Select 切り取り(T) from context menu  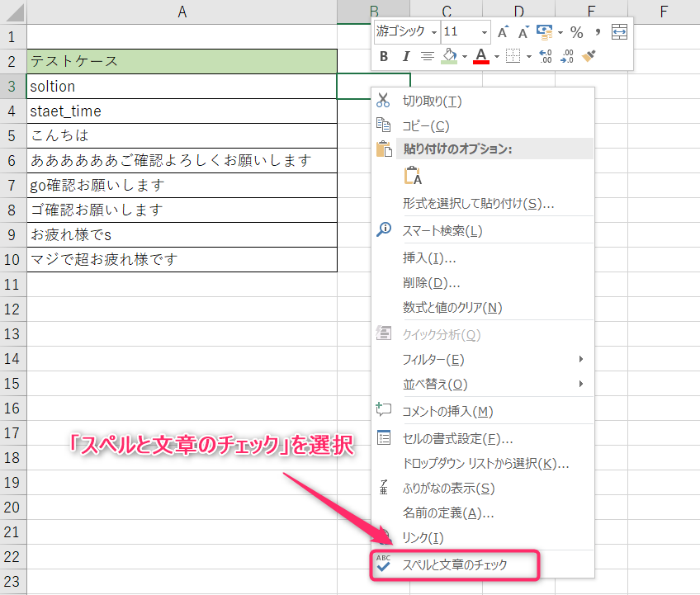(x=483, y=101)
